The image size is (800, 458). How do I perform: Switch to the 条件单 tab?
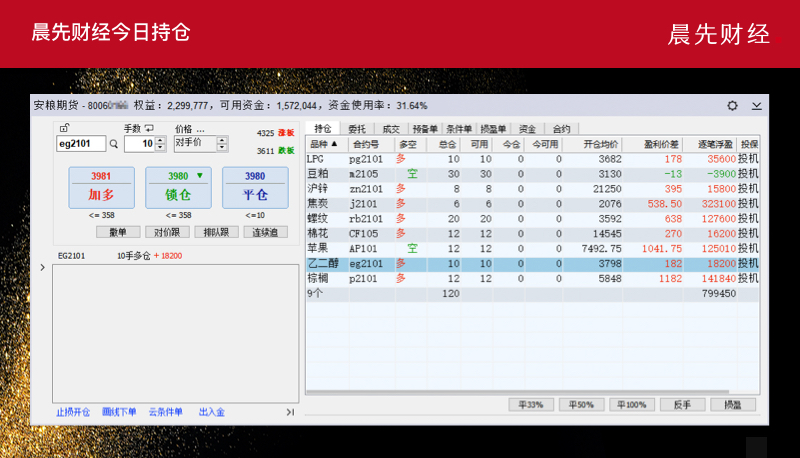click(458, 129)
